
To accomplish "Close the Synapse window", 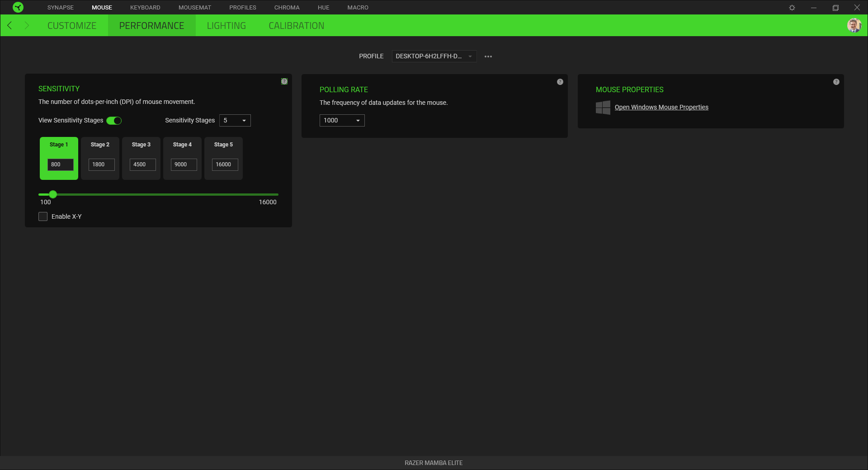I will click(857, 8).
